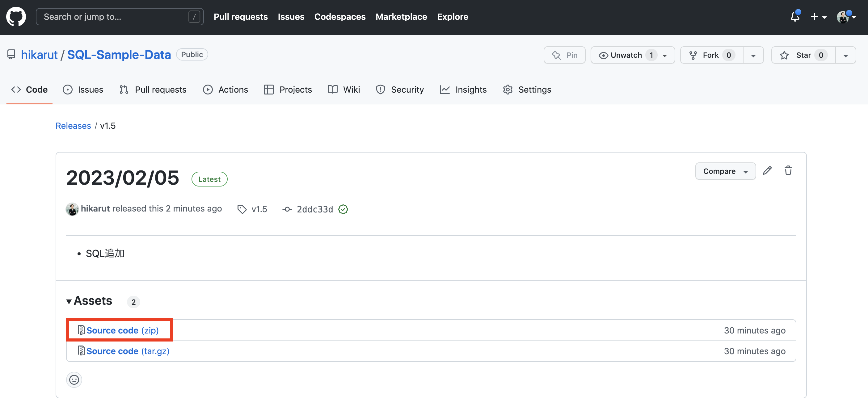Open the Security tab
868x415 pixels.
coord(400,90)
